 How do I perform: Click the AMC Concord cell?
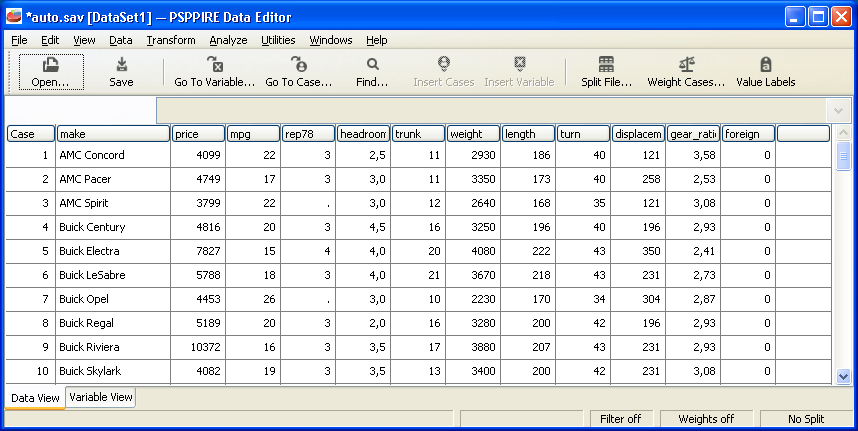click(x=113, y=155)
